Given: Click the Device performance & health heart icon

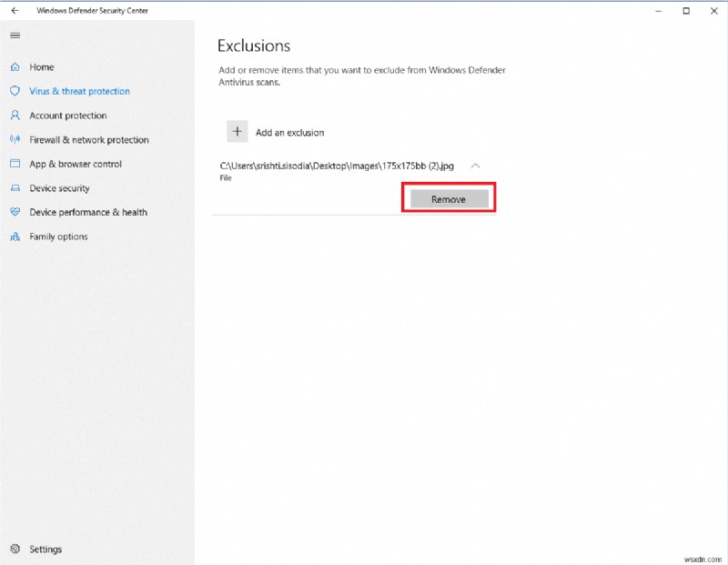Looking at the screenshot, I should [15, 212].
